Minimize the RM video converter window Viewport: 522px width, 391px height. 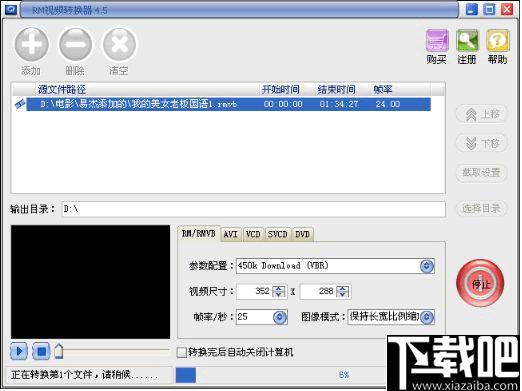[x=471, y=9]
